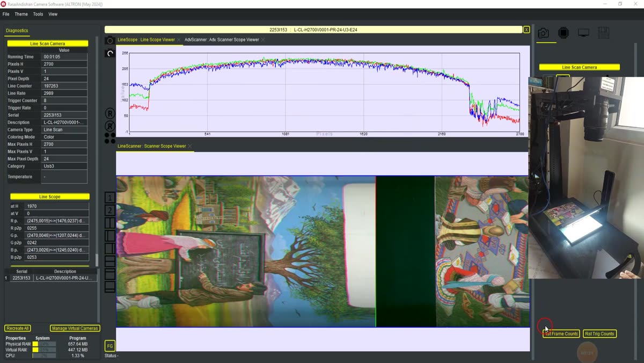
Task: Switch to LineScope : Line Scope Viewer tab
Action: (146, 40)
